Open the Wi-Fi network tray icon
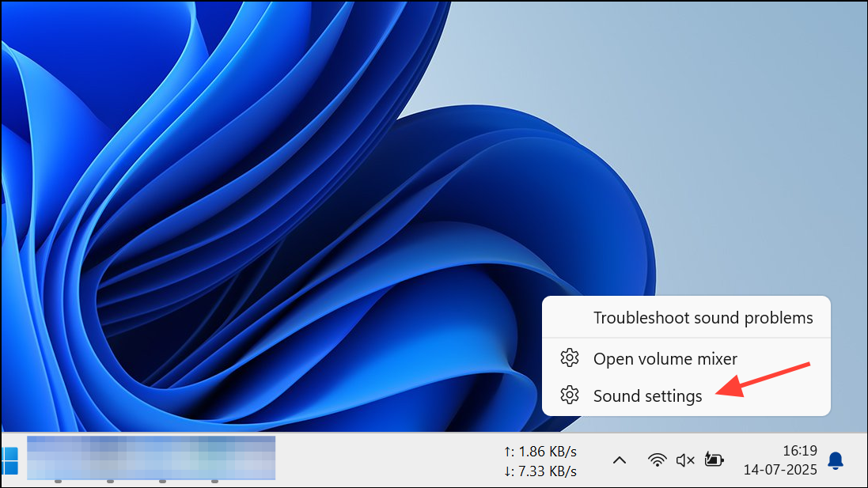This screenshot has width=868, height=488. (x=657, y=460)
